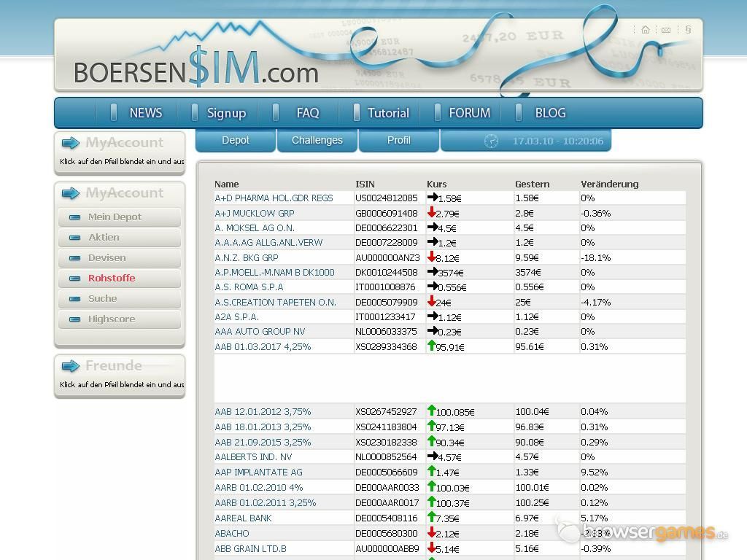Click the black sideways arrow for A2A S.P.A.
The width and height of the screenshot is (747, 560).
(x=433, y=316)
